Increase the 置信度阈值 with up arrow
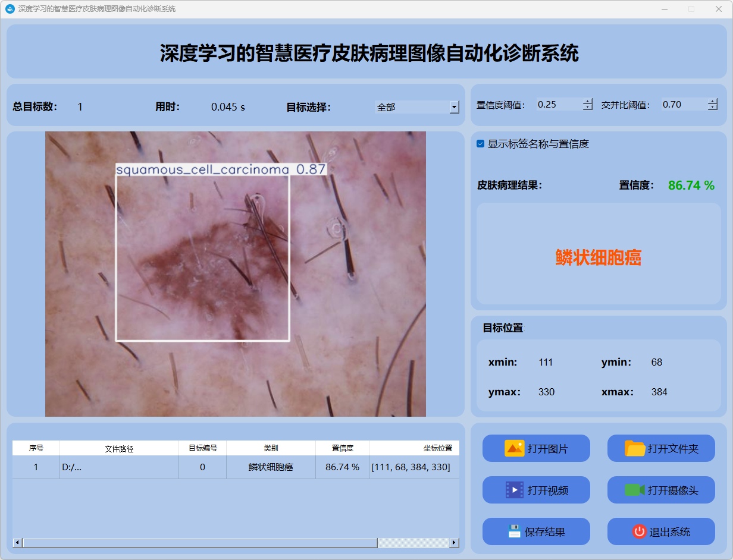Image resolution: width=733 pixels, height=560 pixels. point(588,101)
